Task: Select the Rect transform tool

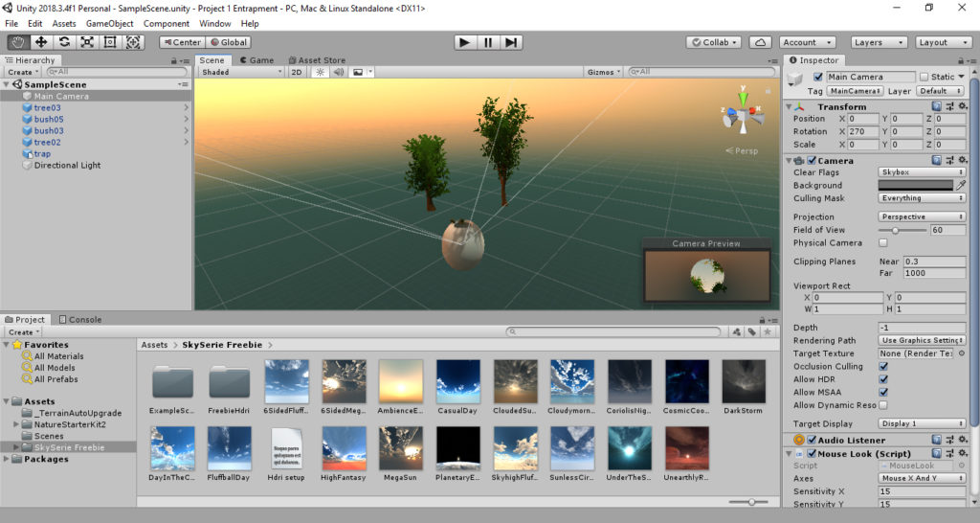Action: (110, 42)
